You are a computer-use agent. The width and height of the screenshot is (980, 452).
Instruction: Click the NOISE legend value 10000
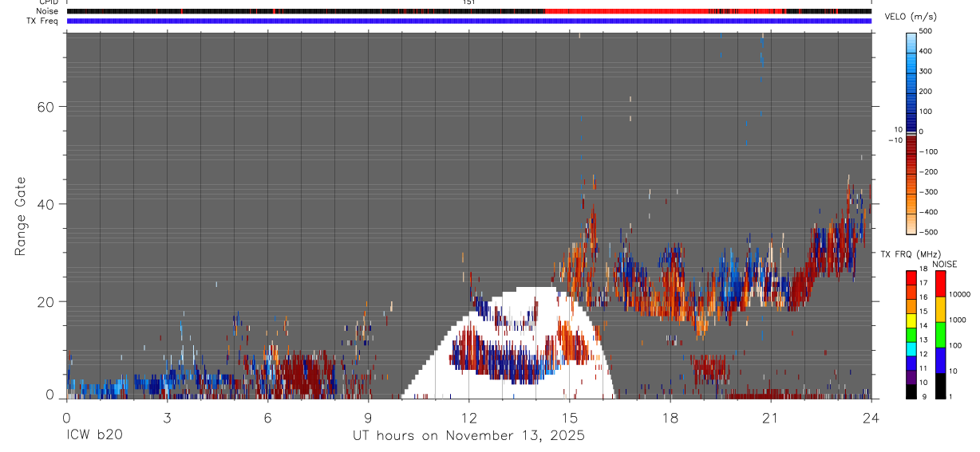[x=959, y=294]
